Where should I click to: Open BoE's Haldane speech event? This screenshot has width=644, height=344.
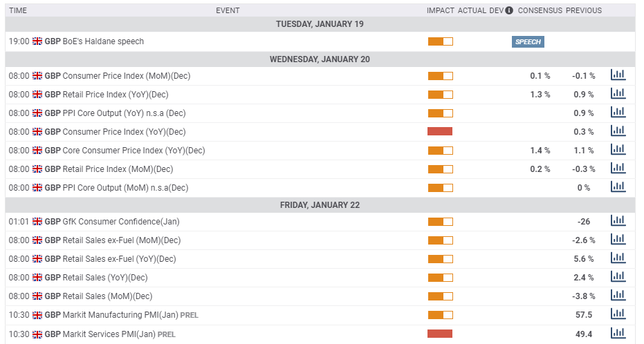coord(103,41)
